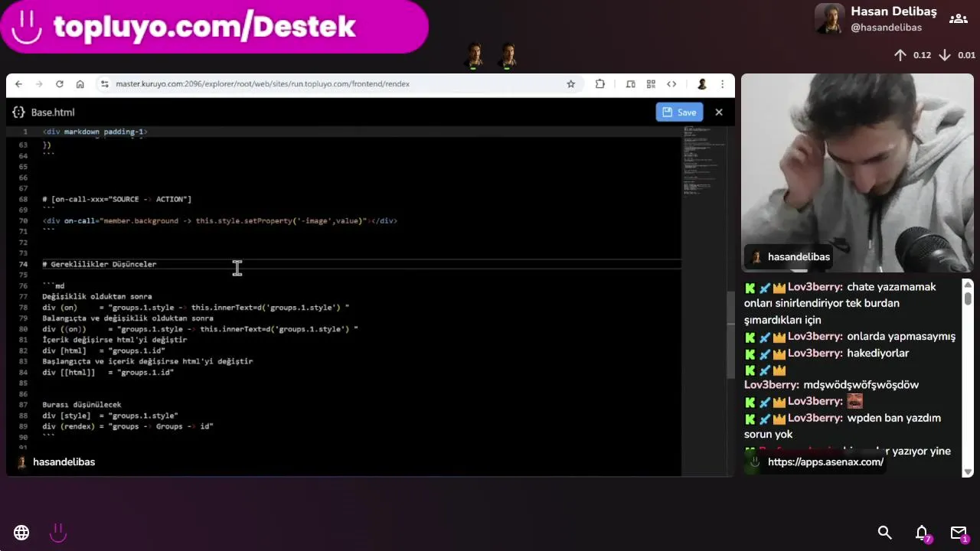Screen dimensions: 980x551
Task: Close the Base.html editor with X
Action: (x=719, y=112)
